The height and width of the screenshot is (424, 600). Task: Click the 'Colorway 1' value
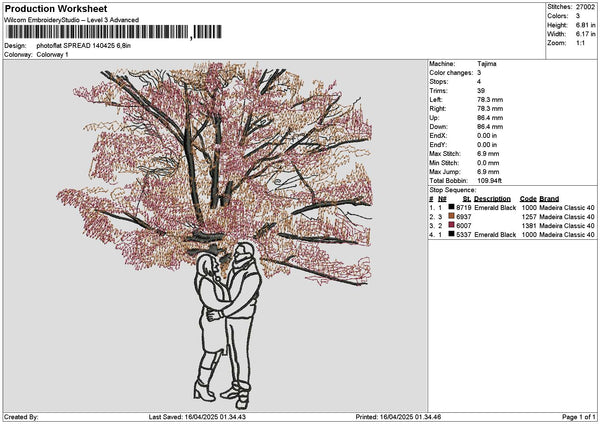[52, 55]
